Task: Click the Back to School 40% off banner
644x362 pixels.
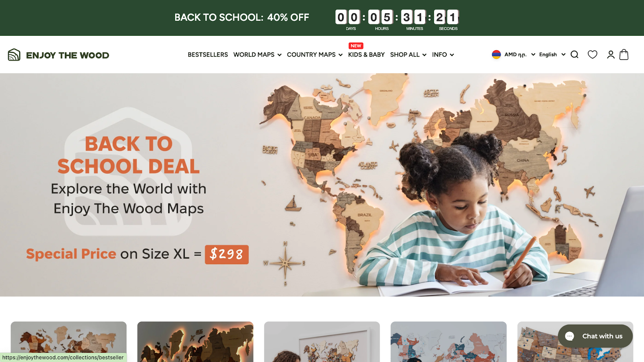Action: (242, 17)
